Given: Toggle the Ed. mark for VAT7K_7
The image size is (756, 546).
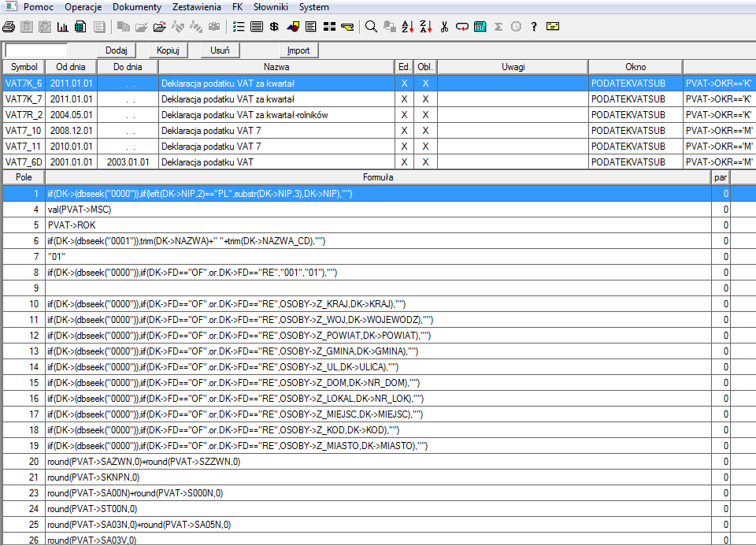Looking at the screenshot, I should click(404, 99).
